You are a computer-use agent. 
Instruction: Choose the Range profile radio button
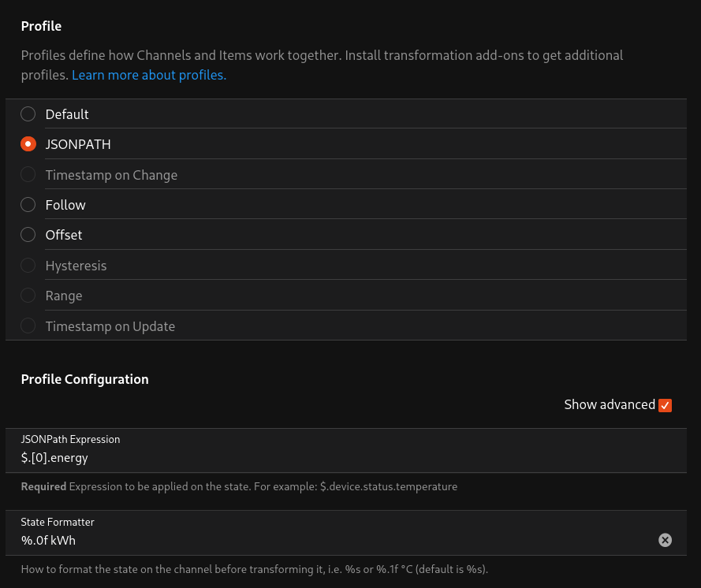click(28, 296)
